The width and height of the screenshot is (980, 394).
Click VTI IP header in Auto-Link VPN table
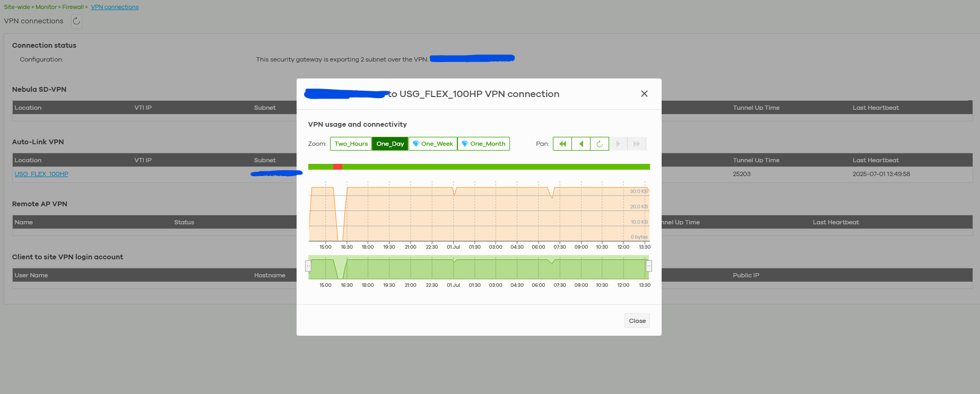point(143,160)
